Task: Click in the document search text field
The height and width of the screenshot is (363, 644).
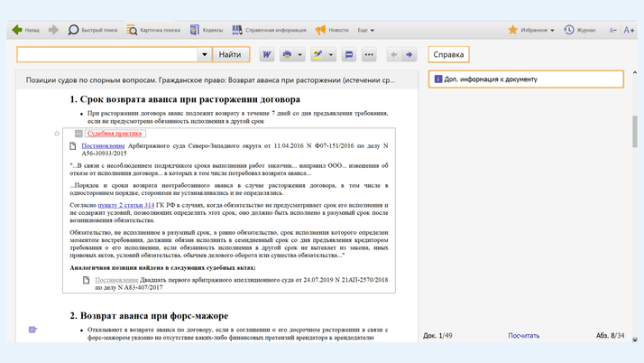Action: pyautogui.click(x=106, y=55)
